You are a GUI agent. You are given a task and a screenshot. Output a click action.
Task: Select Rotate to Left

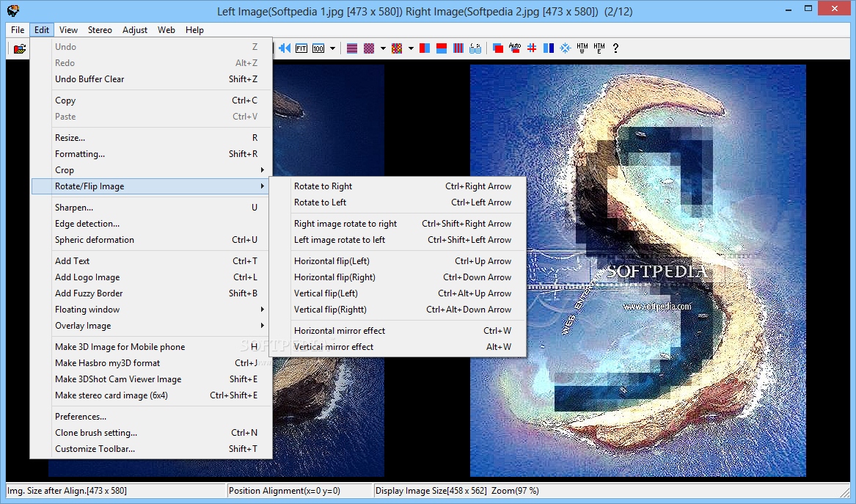[x=398, y=202]
